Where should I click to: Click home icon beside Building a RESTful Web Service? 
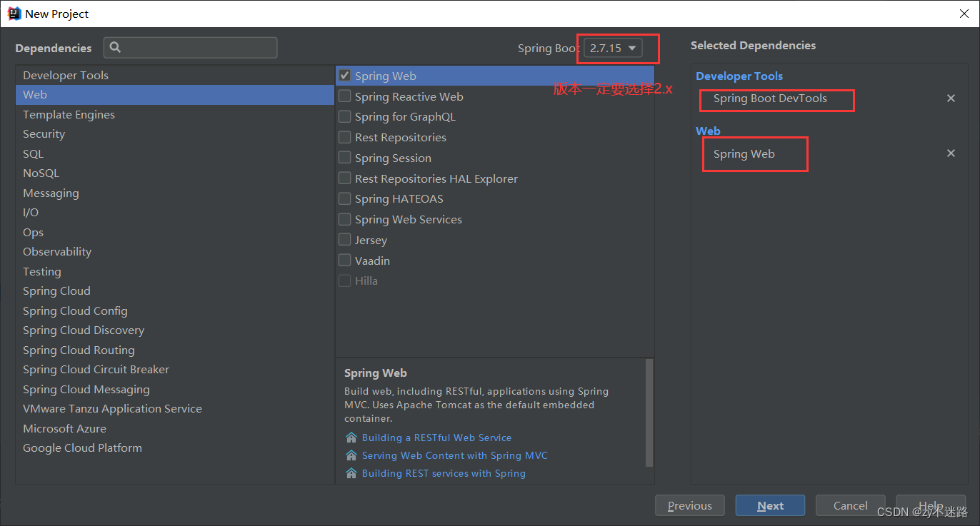351,438
